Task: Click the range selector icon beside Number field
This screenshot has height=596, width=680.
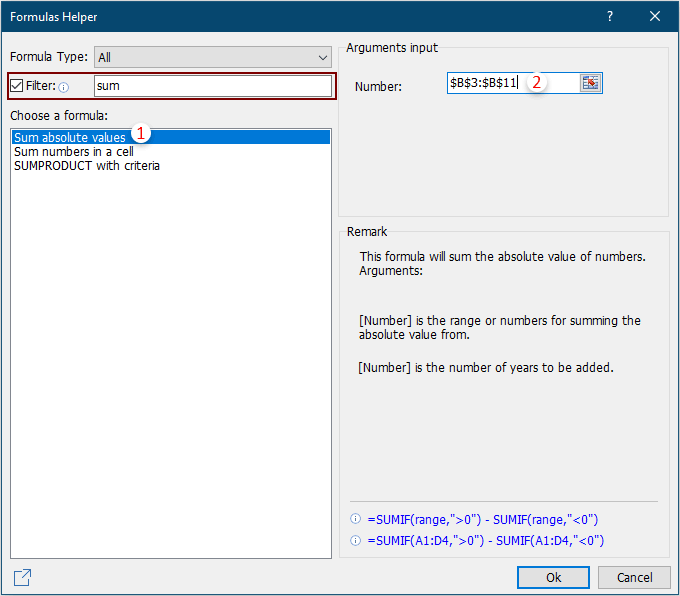Action: tap(590, 83)
